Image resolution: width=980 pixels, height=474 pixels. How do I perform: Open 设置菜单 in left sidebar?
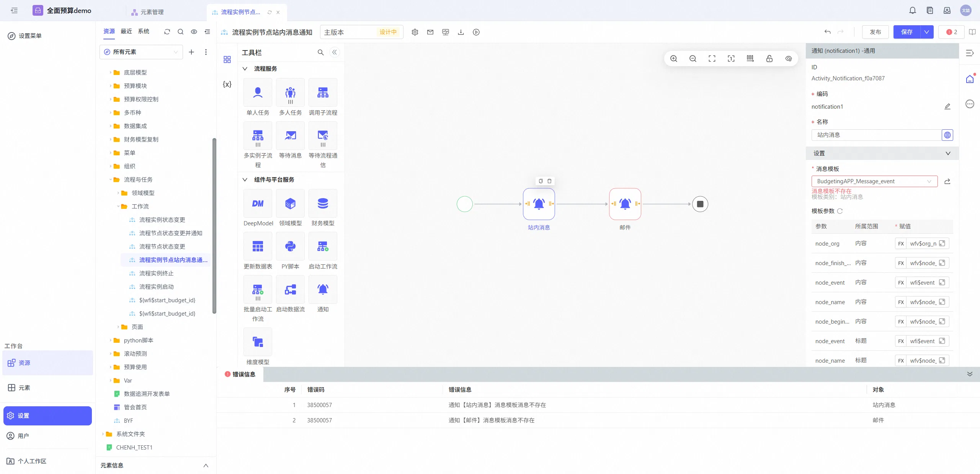[x=25, y=36]
